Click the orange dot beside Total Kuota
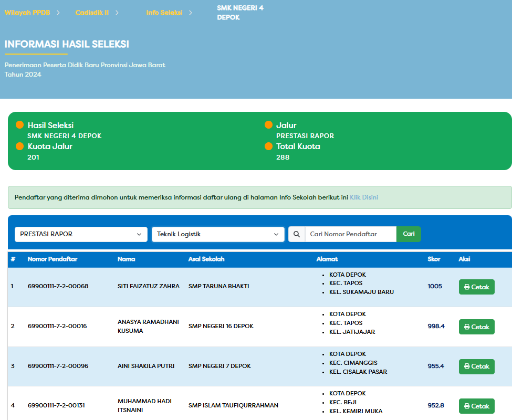512x420 pixels. click(x=268, y=146)
